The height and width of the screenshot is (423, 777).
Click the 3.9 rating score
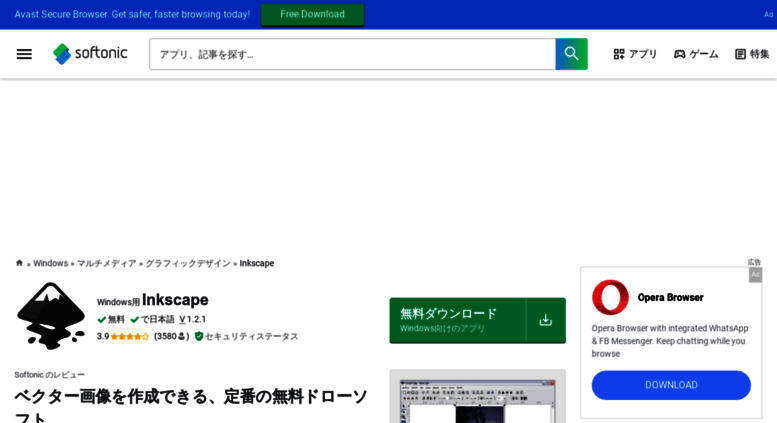[103, 336]
